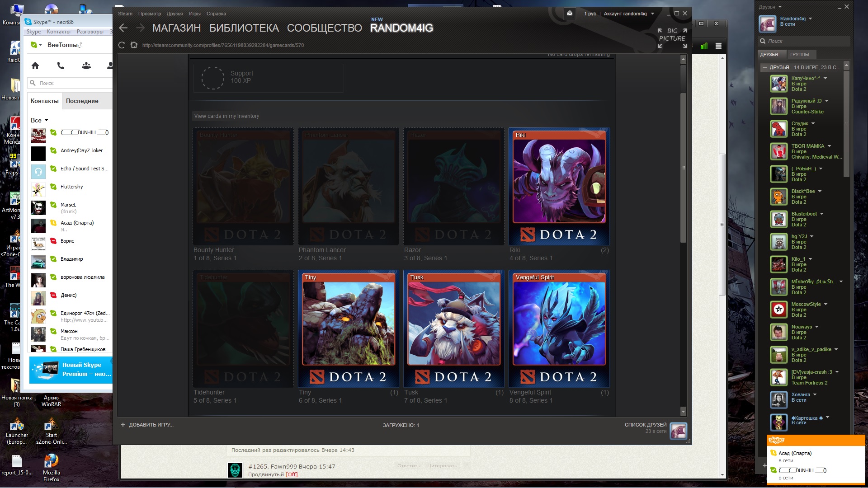Screen dimensions: 868x488
Task: Go back with Steam's back arrow
Action: (x=123, y=28)
